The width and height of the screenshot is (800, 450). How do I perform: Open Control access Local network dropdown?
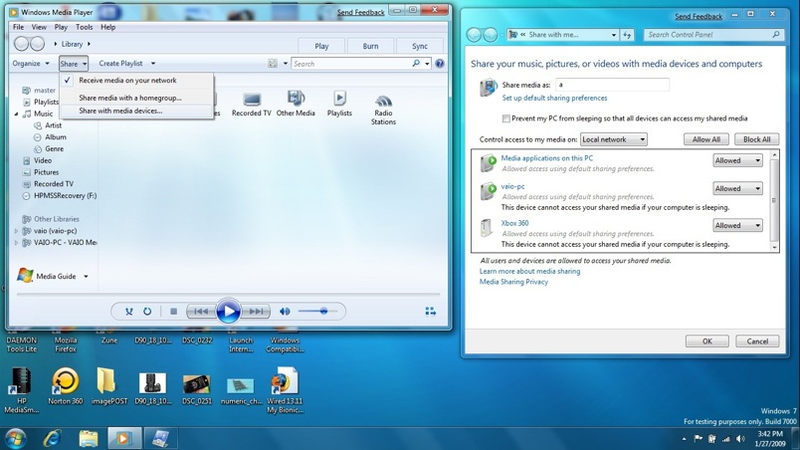click(614, 139)
